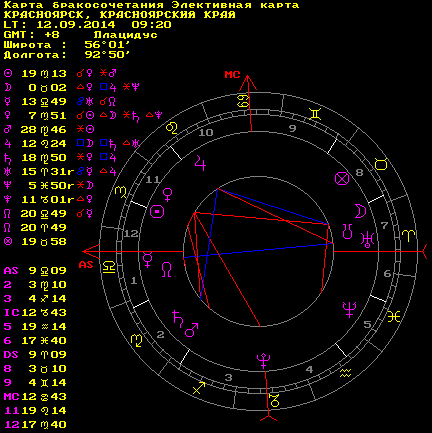Click the Part of Fortune symbol near house 8
Screen dimensions: 432x433
pyautogui.click(x=342, y=179)
